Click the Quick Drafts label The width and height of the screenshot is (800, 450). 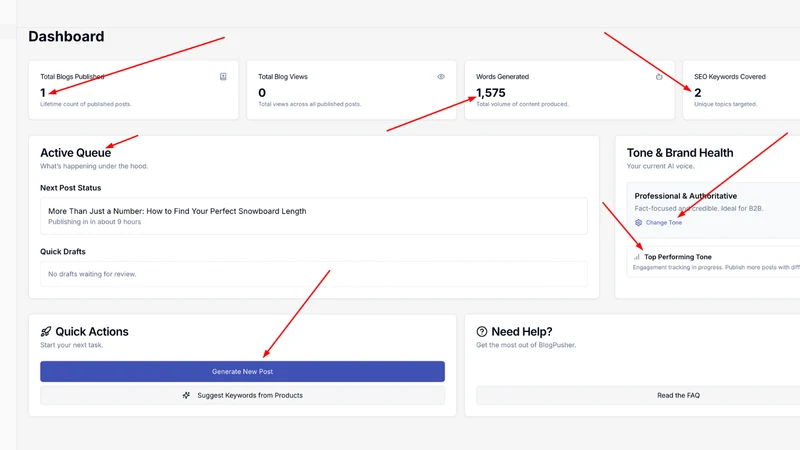click(x=63, y=252)
